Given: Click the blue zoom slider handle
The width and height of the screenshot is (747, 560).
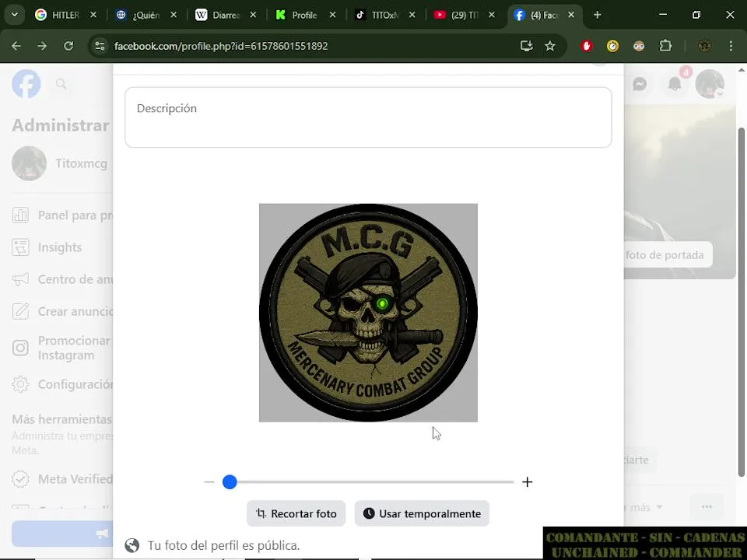Looking at the screenshot, I should 230,482.
